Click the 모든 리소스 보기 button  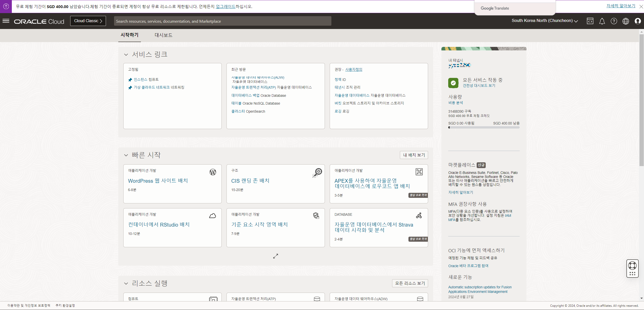click(x=410, y=283)
